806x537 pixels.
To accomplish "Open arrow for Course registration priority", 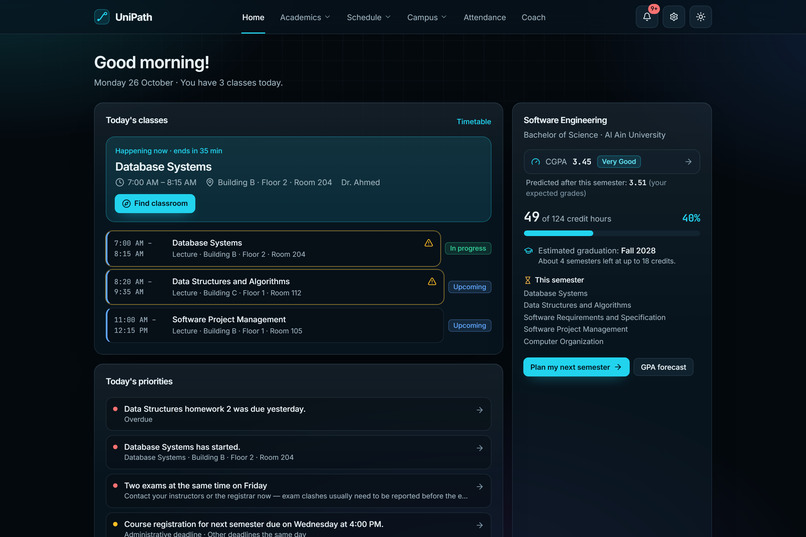I will click(479, 525).
